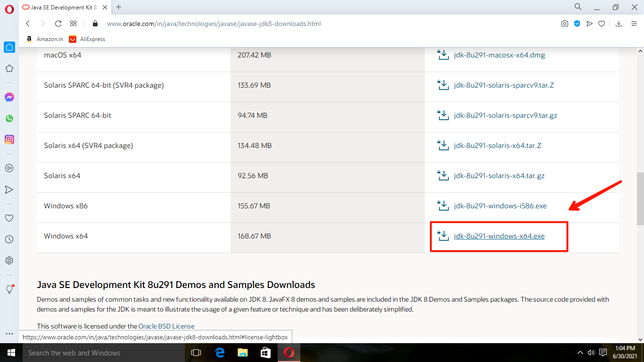Go to the Opera sidebar home icon
The image size is (644, 362).
[x=9, y=47]
